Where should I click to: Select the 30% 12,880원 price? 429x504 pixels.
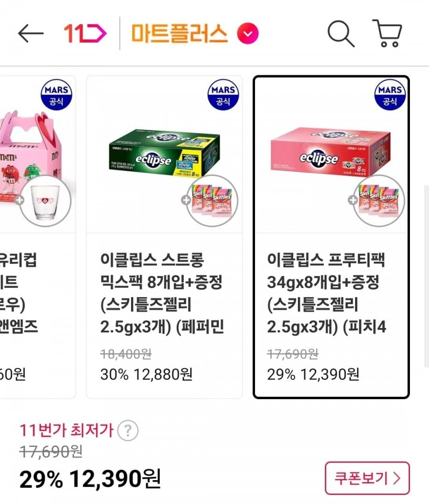pos(146,374)
